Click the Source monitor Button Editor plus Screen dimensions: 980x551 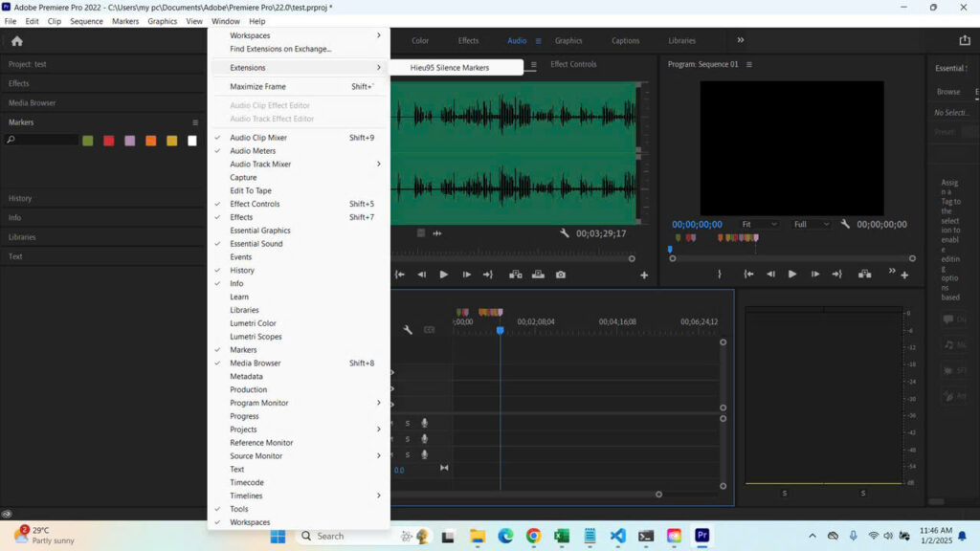tap(644, 275)
